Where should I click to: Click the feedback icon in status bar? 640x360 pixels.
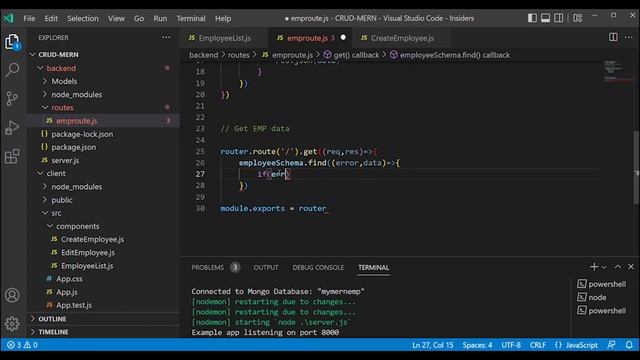click(611, 345)
